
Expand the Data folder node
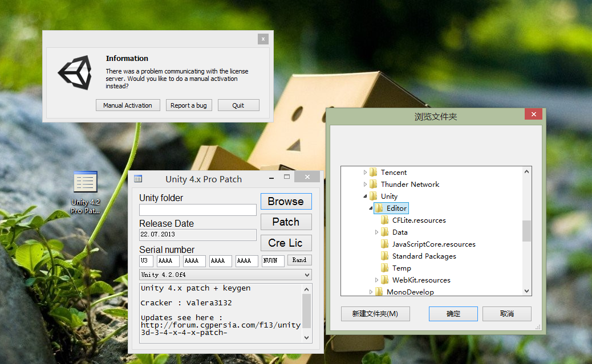pyautogui.click(x=376, y=232)
